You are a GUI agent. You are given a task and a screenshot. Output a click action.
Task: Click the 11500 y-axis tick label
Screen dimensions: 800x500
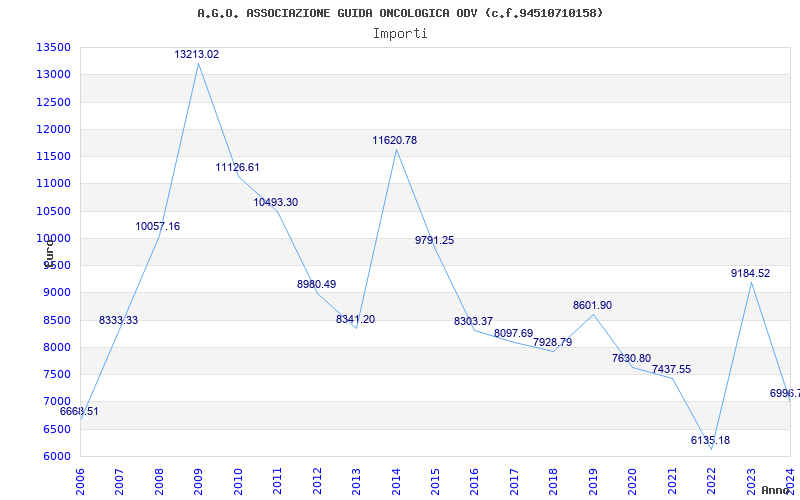pyautogui.click(x=54, y=157)
